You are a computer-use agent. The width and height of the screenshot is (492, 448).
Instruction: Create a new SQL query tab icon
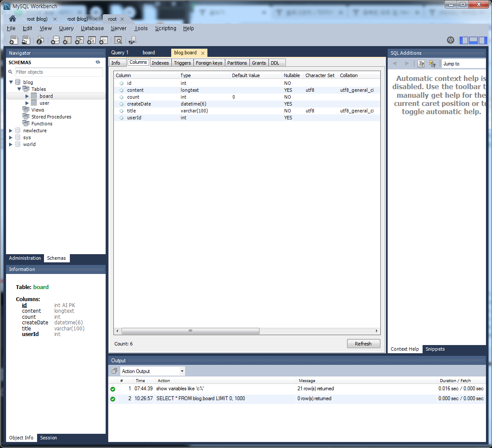pos(14,40)
